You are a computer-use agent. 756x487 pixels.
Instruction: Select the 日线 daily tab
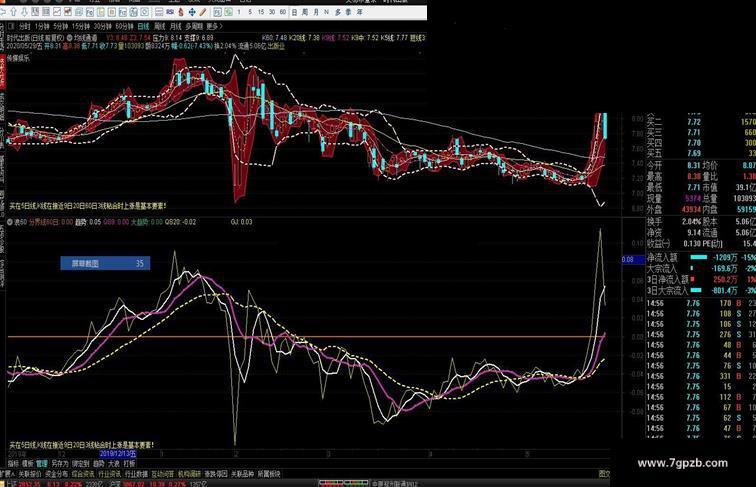click(x=144, y=27)
